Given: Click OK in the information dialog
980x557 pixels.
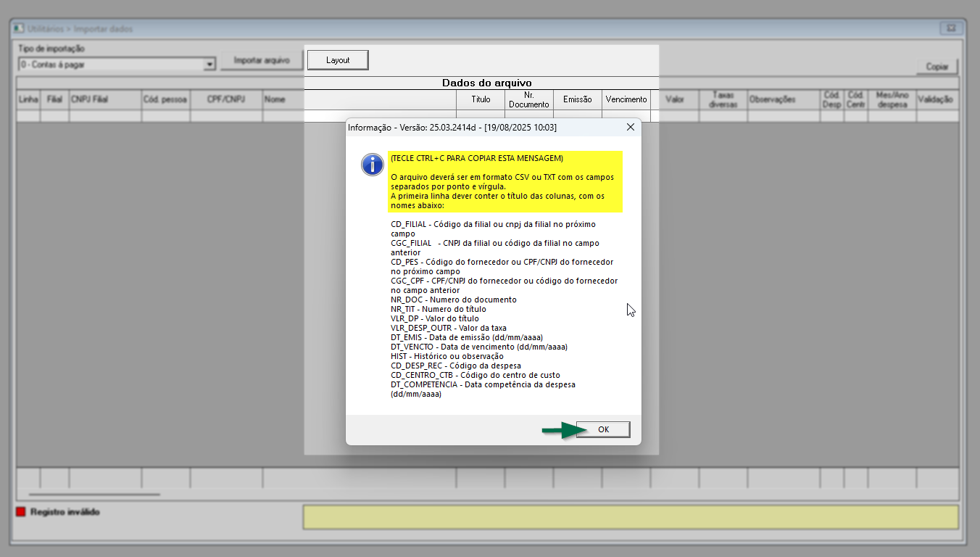Looking at the screenshot, I should point(603,429).
